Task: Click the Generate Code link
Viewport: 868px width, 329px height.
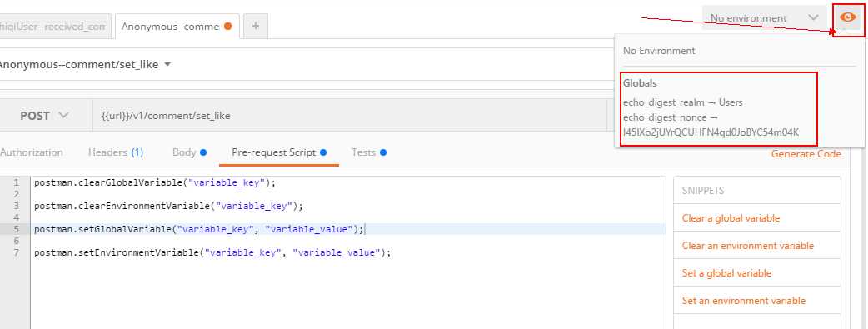Action: coord(806,154)
